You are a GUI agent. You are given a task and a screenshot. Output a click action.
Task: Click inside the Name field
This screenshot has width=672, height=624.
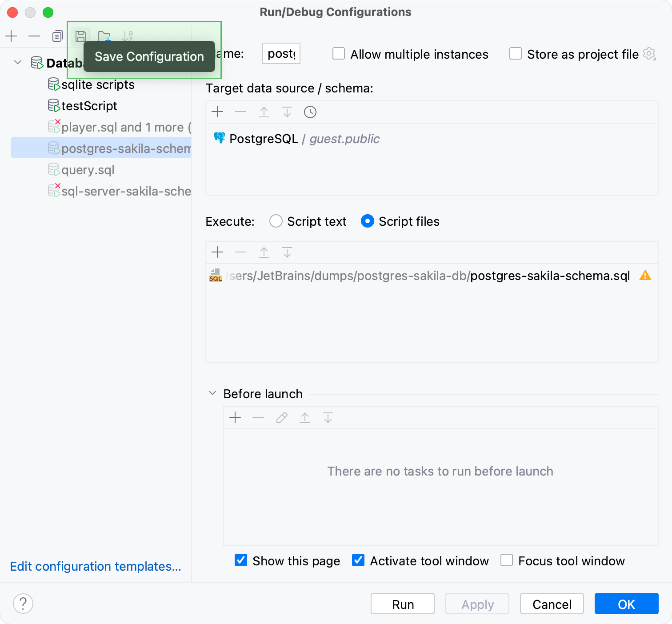pyautogui.click(x=281, y=53)
